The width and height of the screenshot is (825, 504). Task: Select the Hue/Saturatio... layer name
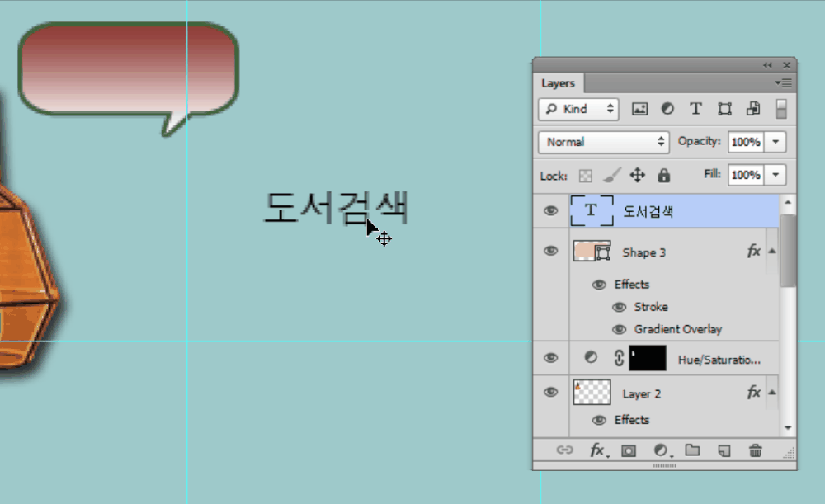(x=719, y=360)
